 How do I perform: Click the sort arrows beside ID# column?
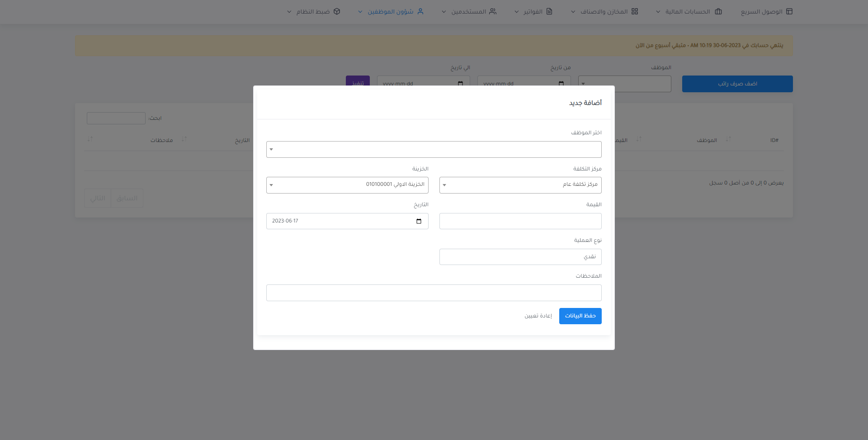tap(728, 139)
